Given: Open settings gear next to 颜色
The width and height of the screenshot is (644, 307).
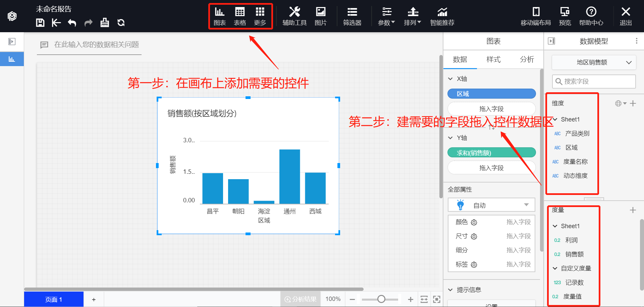Looking at the screenshot, I should (x=474, y=222).
